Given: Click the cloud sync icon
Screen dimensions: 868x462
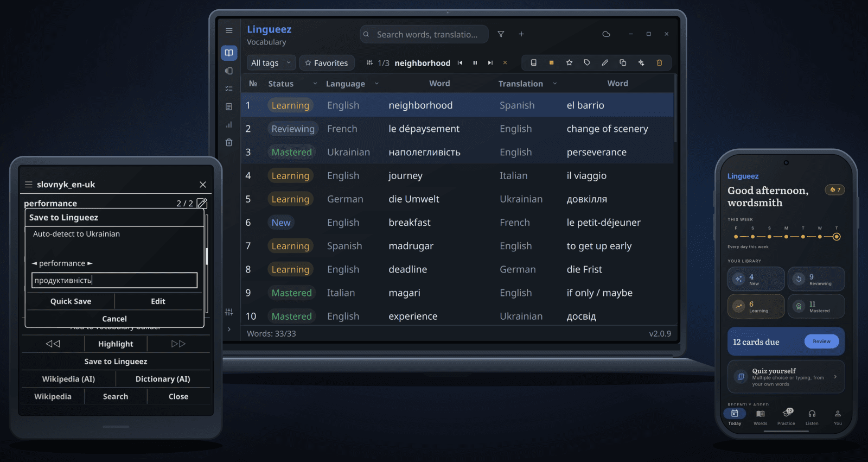Looking at the screenshot, I should point(607,34).
